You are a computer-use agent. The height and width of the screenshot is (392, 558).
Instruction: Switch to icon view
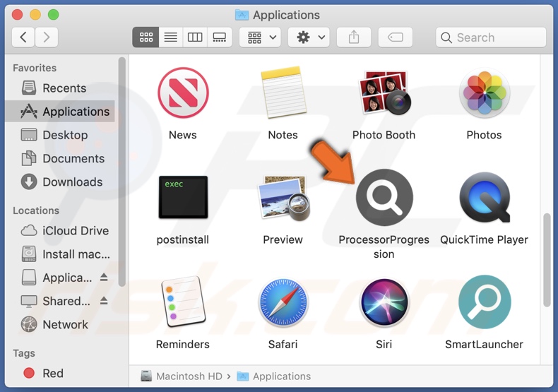coord(146,37)
